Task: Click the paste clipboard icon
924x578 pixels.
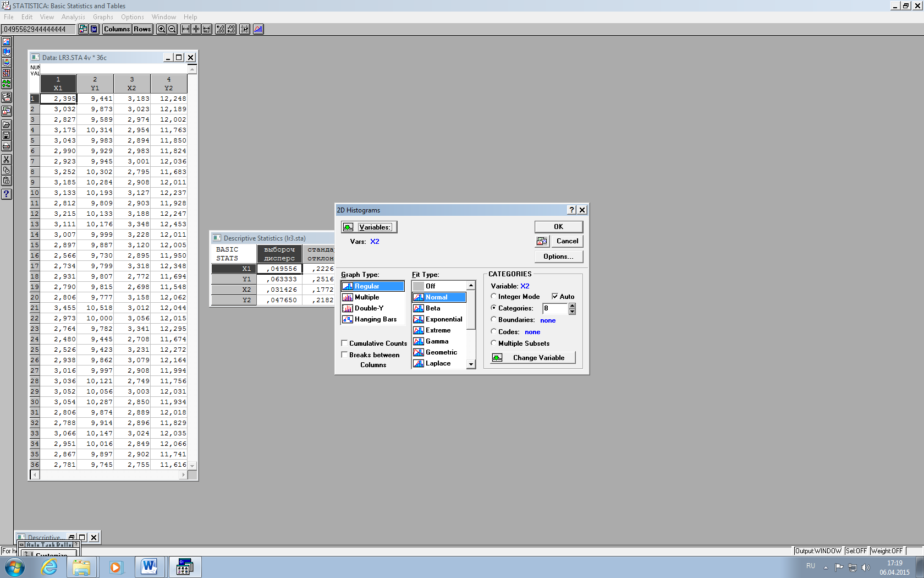Action: (7, 181)
